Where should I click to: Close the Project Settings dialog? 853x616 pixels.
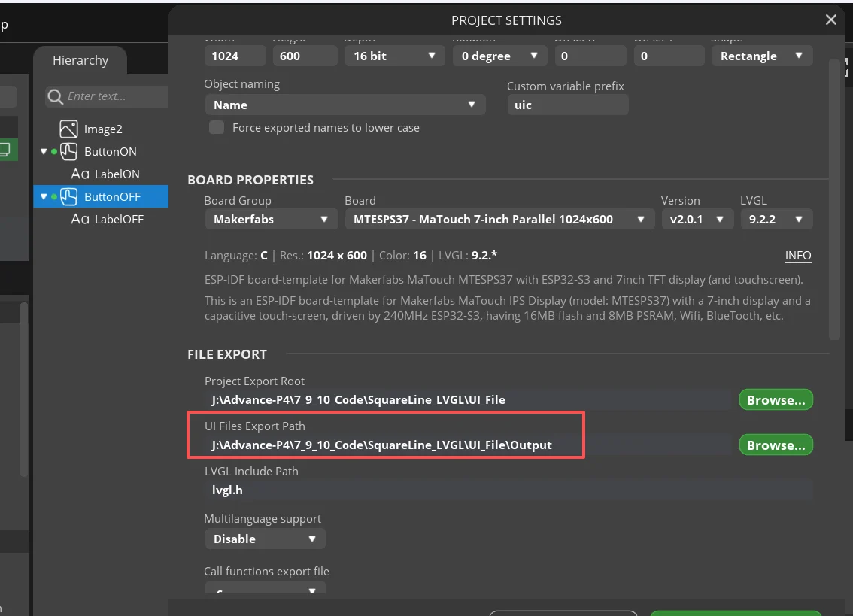[x=830, y=20]
